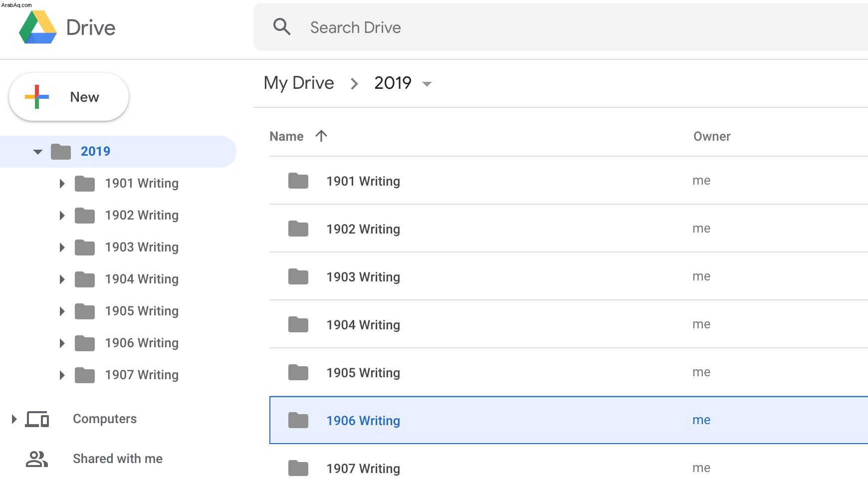Click file list folder icon for 1904 Writing
This screenshot has height=485, width=868.
pyautogui.click(x=298, y=324)
